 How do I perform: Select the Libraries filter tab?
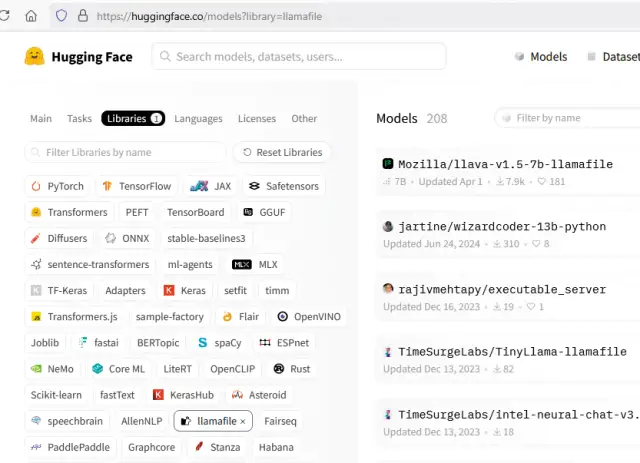click(133, 118)
